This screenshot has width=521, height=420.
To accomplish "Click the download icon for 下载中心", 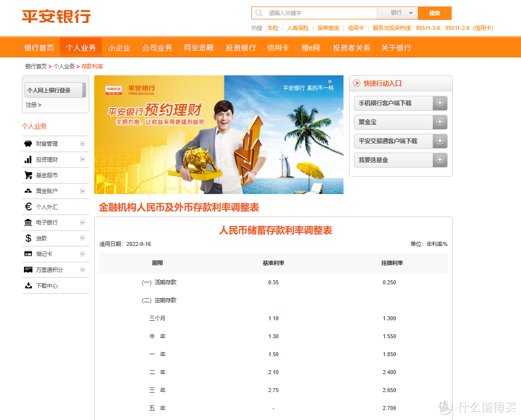I will (28, 285).
